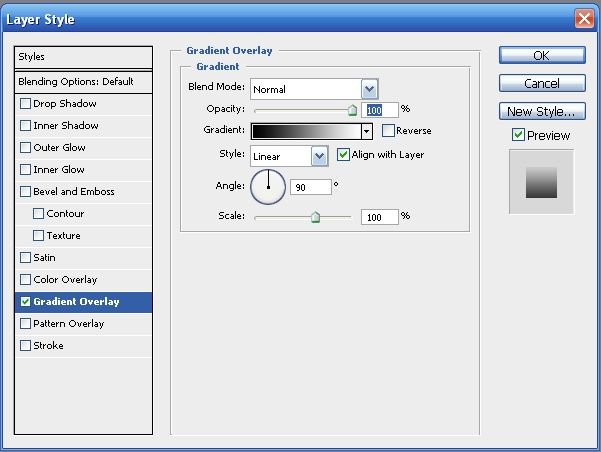601x452 pixels.
Task: Click the black-to-white gradient bar
Action: [x=305, y=131]
